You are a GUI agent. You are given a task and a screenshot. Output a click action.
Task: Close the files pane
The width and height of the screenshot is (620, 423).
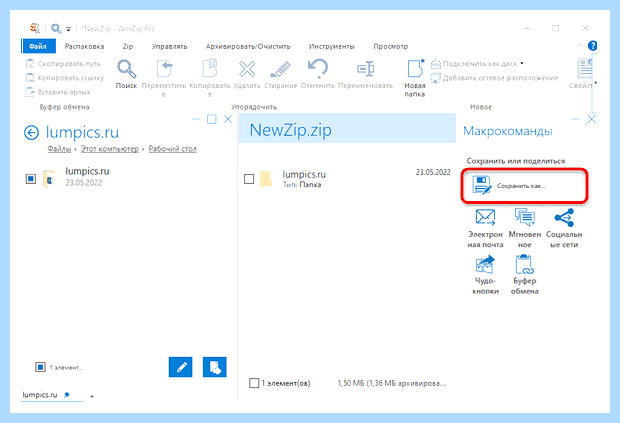(228, 119)
